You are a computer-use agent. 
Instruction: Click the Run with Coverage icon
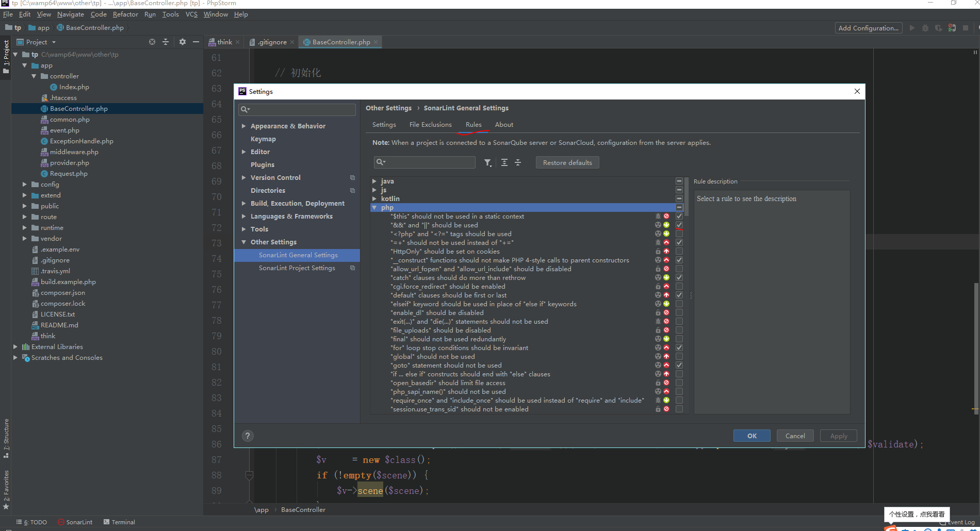pyautogui.click(x=939, y=28)
